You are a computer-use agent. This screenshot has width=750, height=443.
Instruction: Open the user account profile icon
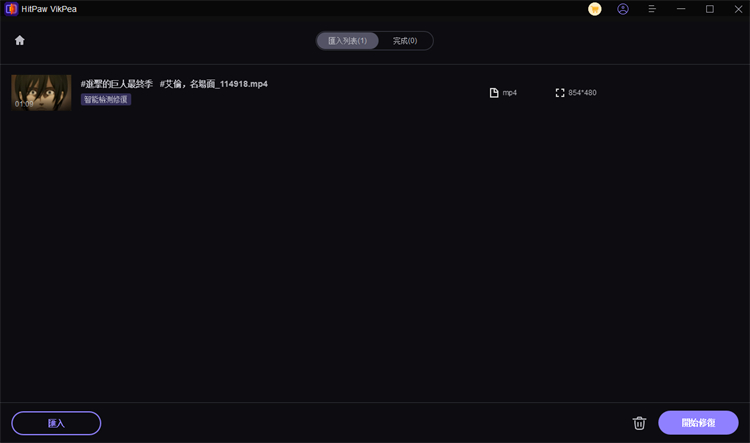[623, 9]
